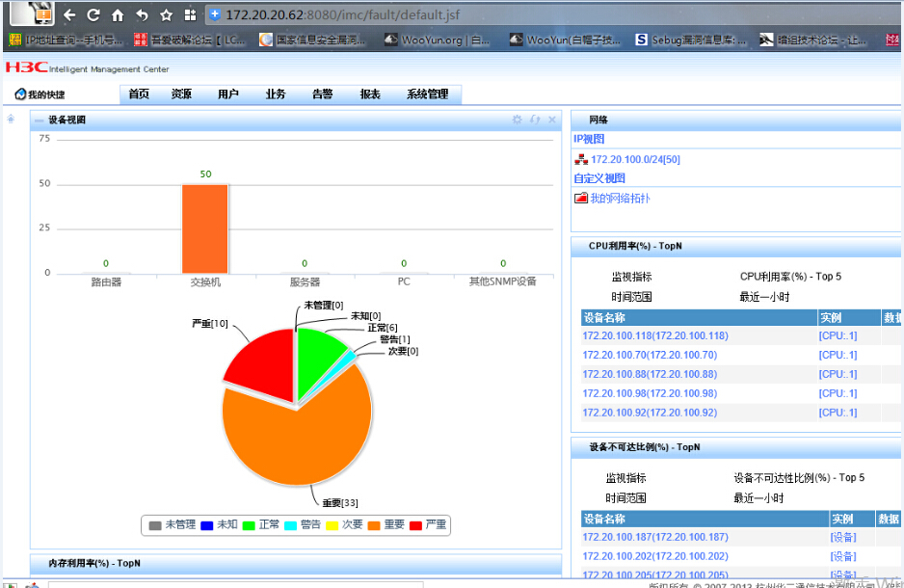Open 国家信息安全漏洞 bookmark

312,40
